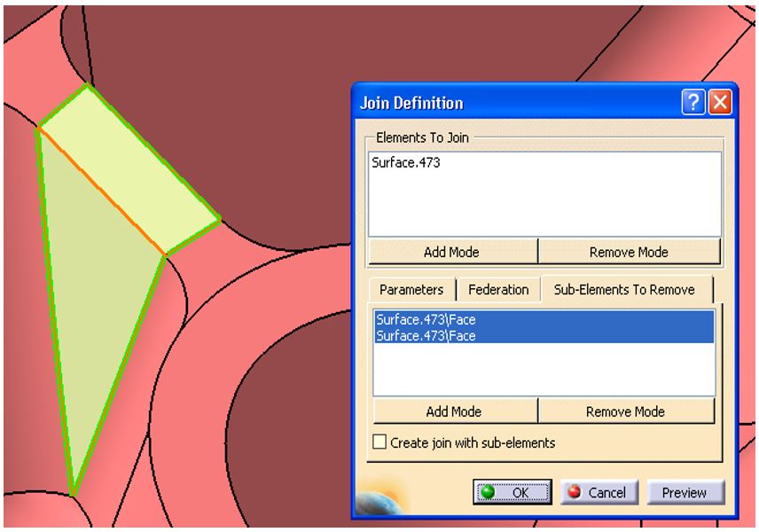Screen dimensions: 759x532
Task: Click the Preview button
Action: [x=685, y=492]
